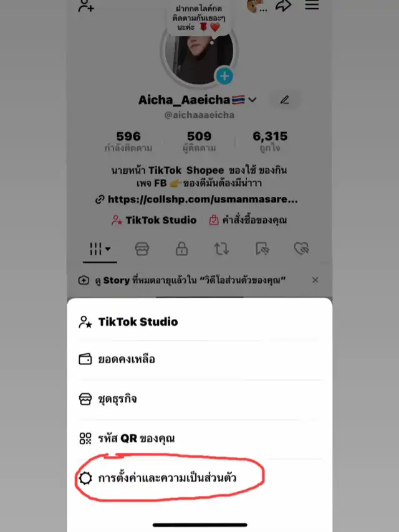The image size is (399, 532).
Task: Dismiss the Story banner with X
Action: coord(315,280)
